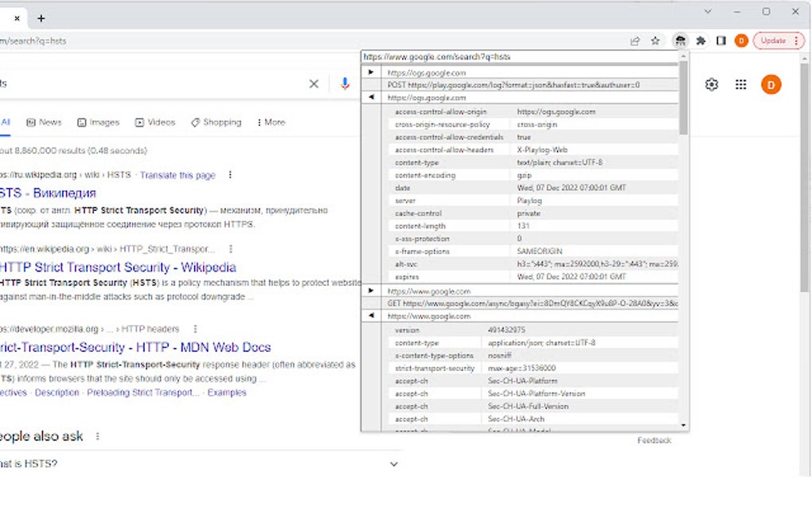812x508 pixels.
Task: Click headers panel scroll up arrow
Action: [x=684, y=56]
